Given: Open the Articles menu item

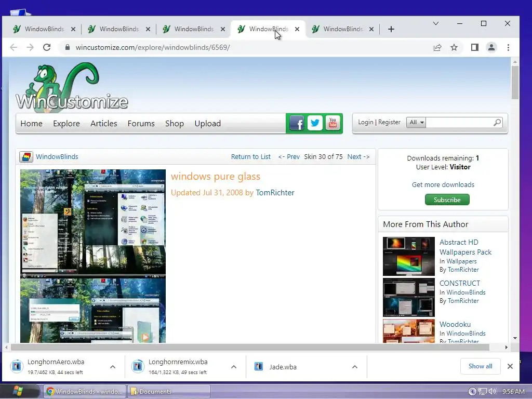Looking at the screenshot, I should click(104, 124).
